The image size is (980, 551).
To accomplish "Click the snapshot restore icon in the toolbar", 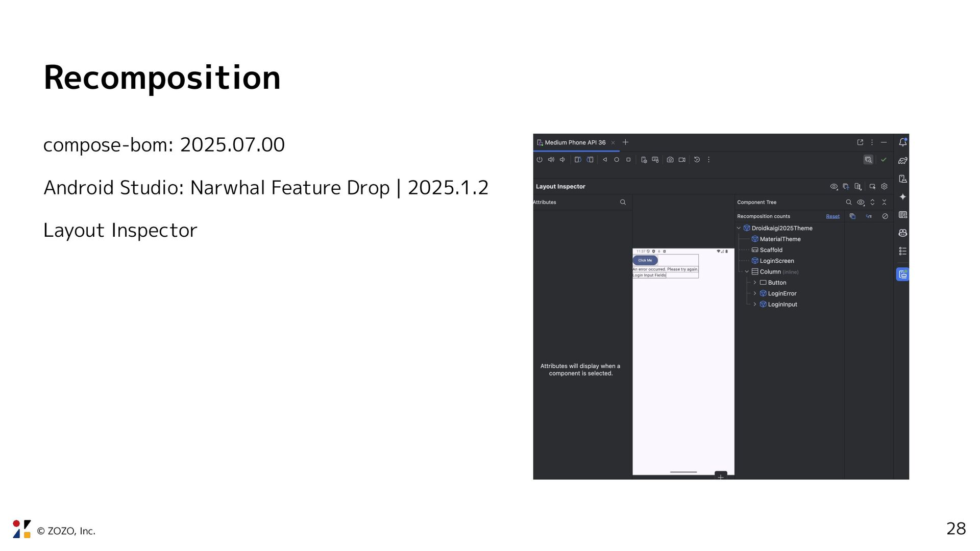I will click(697, 160).
